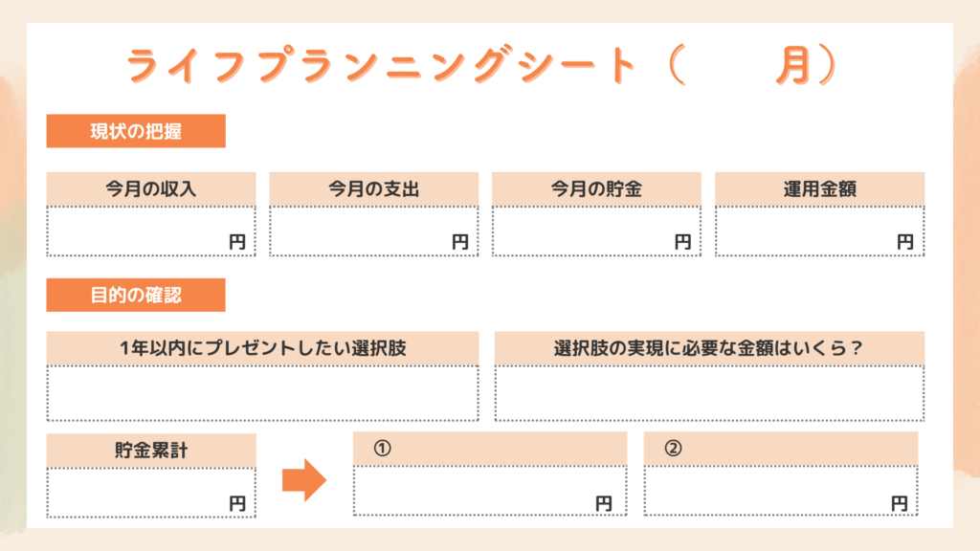Click the 貯金累計 label
The image size is (980, 551).
tap(151, 450)
